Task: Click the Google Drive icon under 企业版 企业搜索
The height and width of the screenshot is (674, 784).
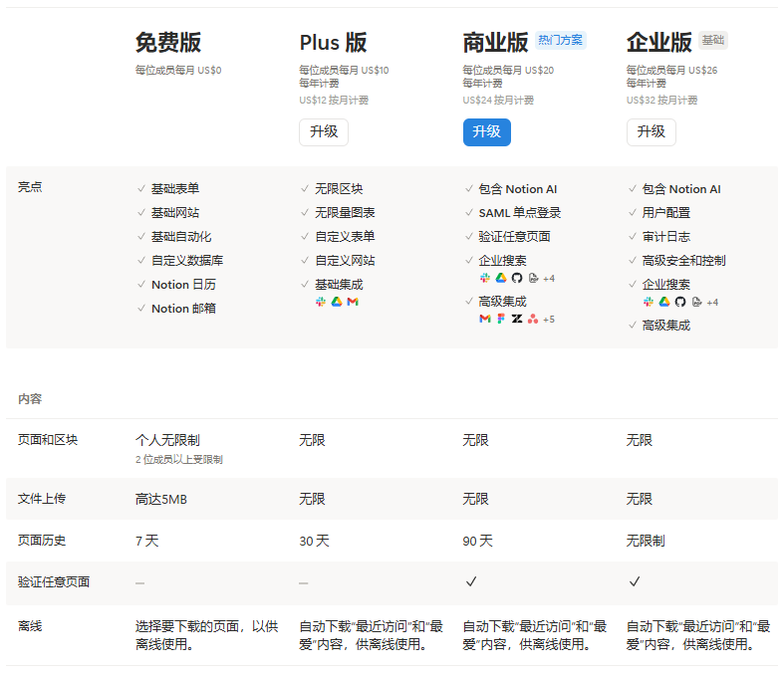Action: tap(664, 302)
